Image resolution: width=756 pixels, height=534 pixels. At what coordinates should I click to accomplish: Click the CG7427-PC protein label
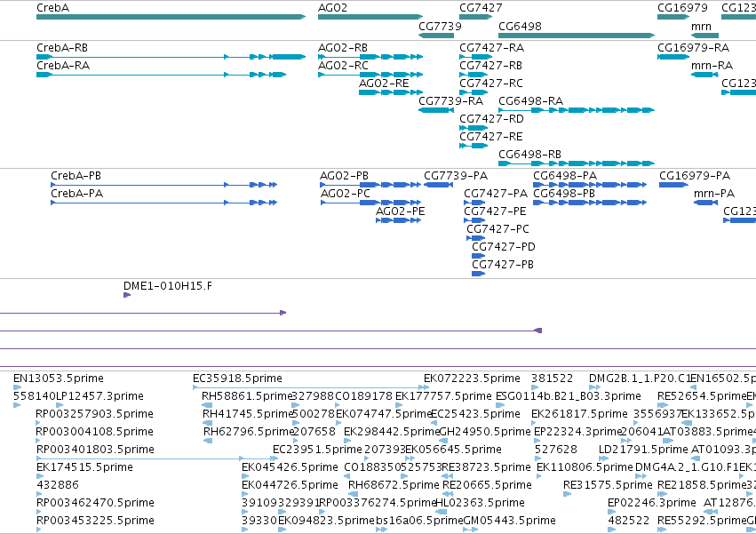(497, 228)
